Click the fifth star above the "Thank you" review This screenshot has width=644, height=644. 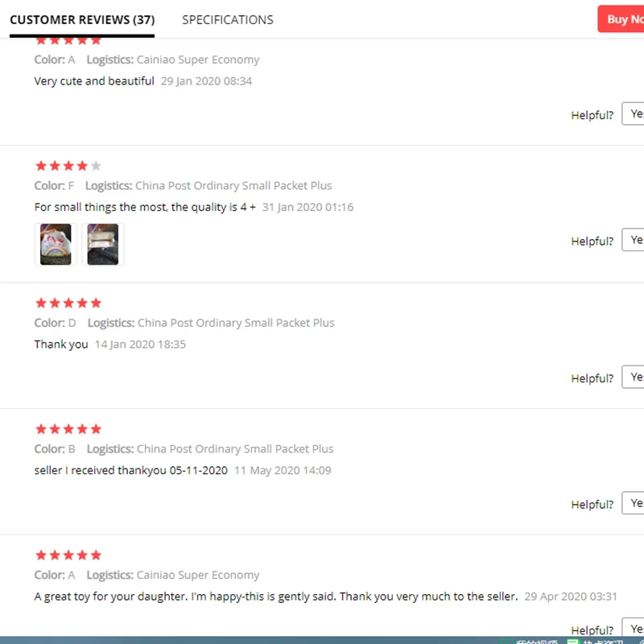[x=96, y=303]
